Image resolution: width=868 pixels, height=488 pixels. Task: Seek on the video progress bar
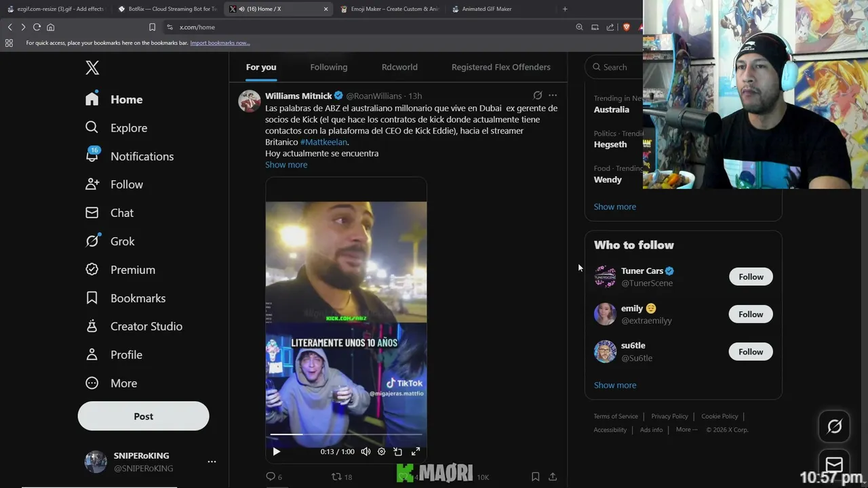click(x=346, y=434)
